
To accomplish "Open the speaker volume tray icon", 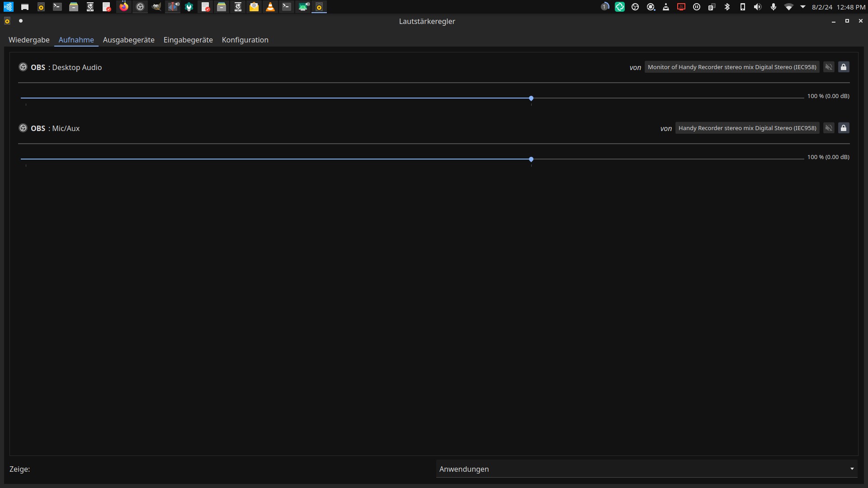I will pyautogui.click(x=758, y=7).
